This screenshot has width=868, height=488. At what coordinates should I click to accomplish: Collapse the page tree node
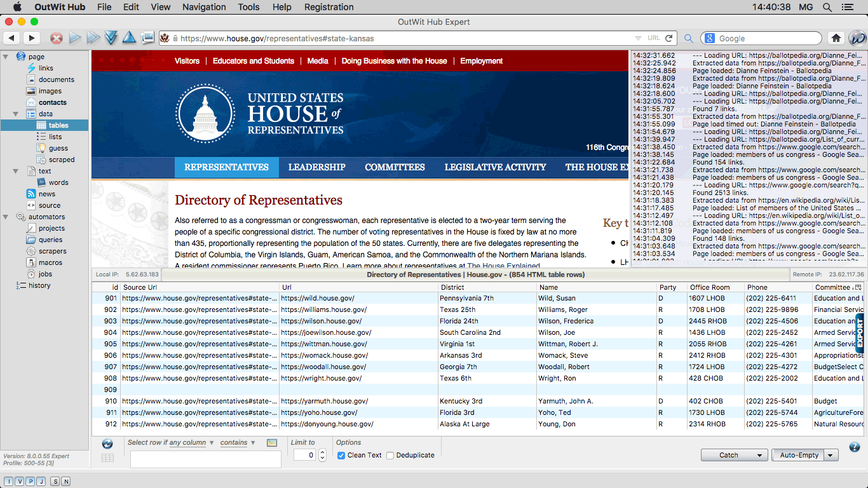click(x=6, y=57)
